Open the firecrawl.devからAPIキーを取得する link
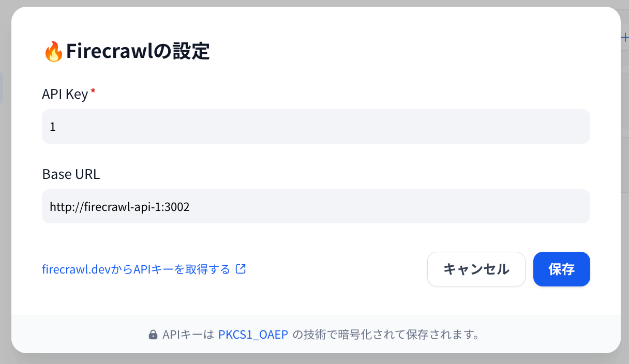The image size is (629, 364). pos(137,269)
